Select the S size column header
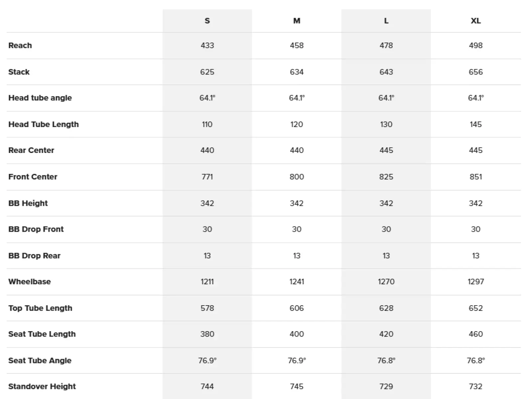The image size is (532, 399). [x=207, y=21]
